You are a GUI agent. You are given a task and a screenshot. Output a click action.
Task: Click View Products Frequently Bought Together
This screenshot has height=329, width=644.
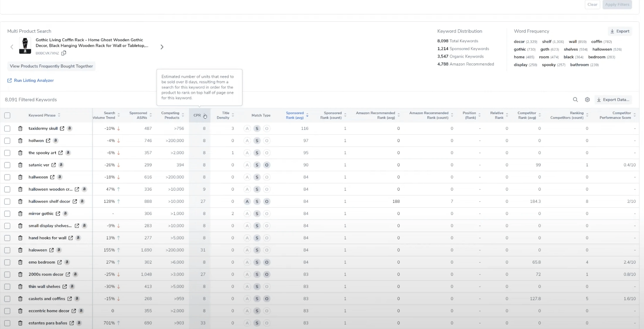point(51,66)
